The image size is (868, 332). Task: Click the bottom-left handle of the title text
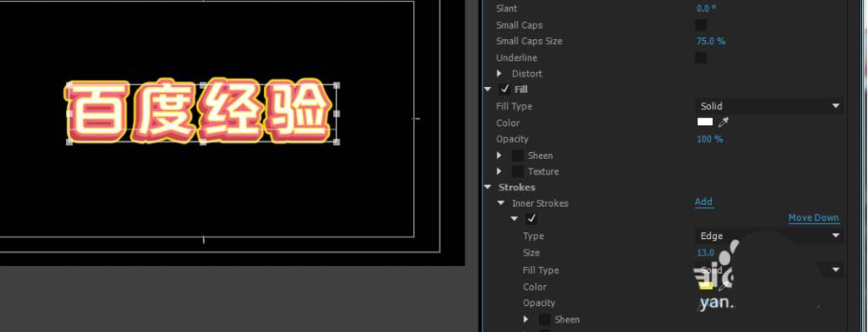point(69,142)
